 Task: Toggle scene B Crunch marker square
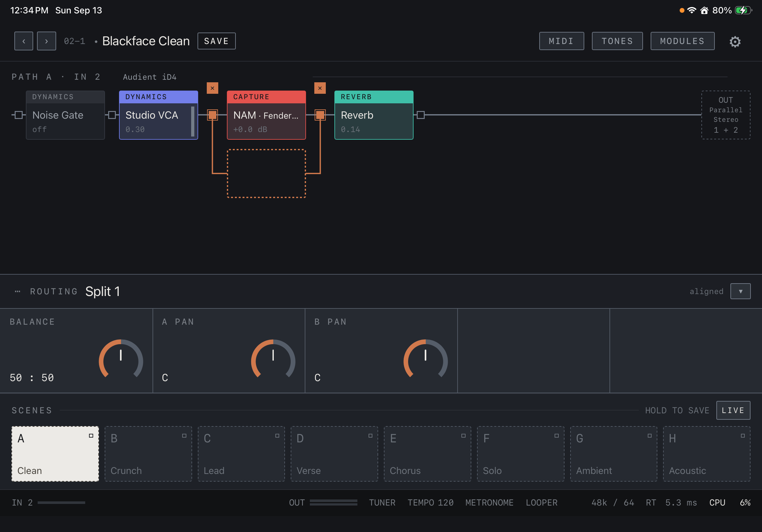(184, 436)
